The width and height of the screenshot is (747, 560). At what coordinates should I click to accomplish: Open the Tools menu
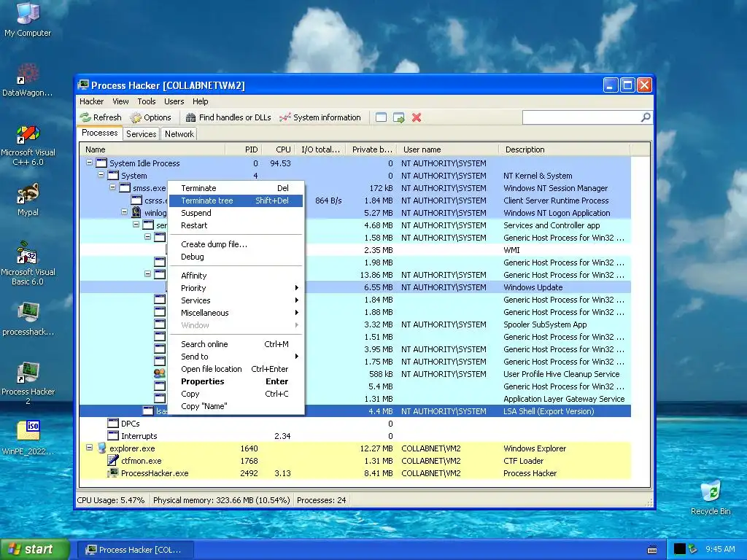tap(146, 101)
